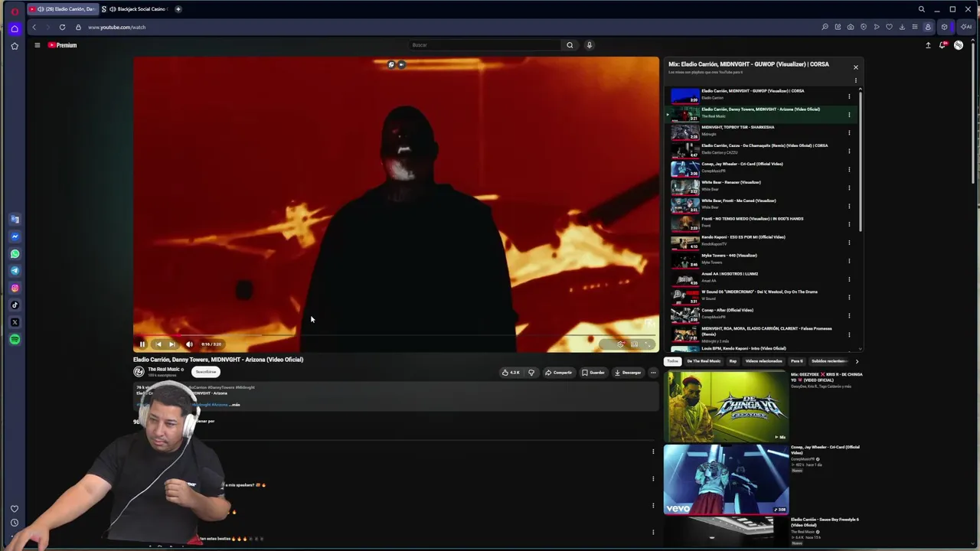The image size is (980, 551).
Task: Select the Videos relacionados chip
Action: point(764,361)
